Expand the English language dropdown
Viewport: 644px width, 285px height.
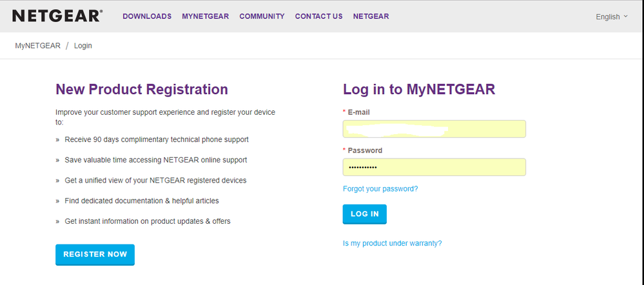click(611, 17)
